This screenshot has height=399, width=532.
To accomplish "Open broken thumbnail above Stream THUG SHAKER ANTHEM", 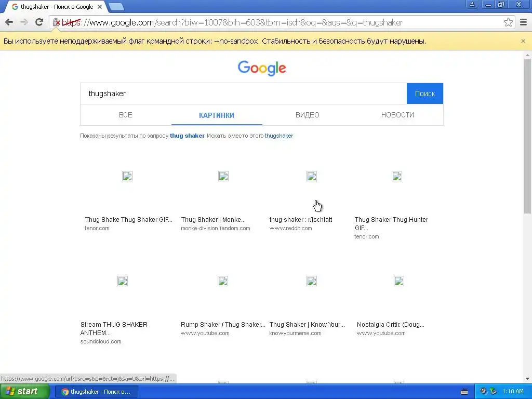I will click(x=123, y=281).
